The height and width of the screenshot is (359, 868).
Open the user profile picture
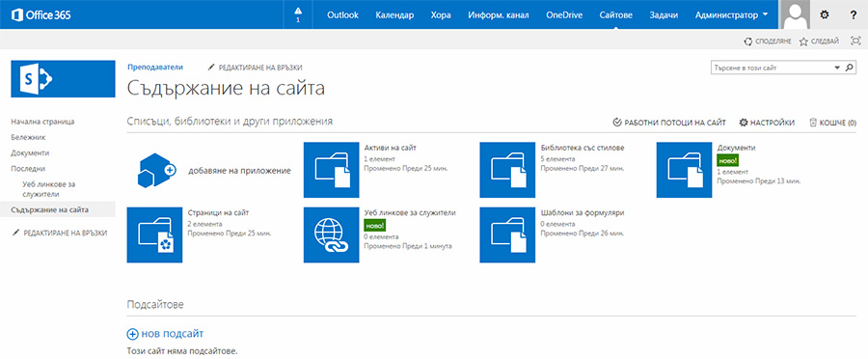[795, 14]
